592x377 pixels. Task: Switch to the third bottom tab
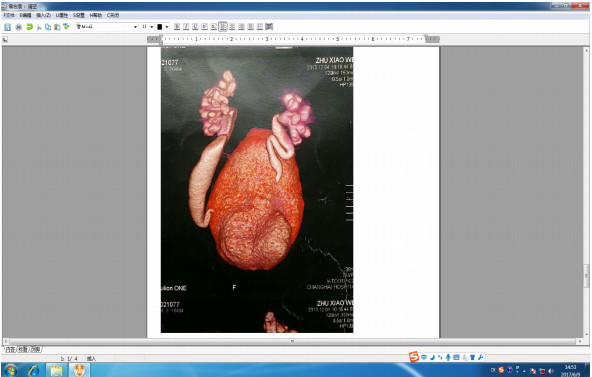pos(35,349)
